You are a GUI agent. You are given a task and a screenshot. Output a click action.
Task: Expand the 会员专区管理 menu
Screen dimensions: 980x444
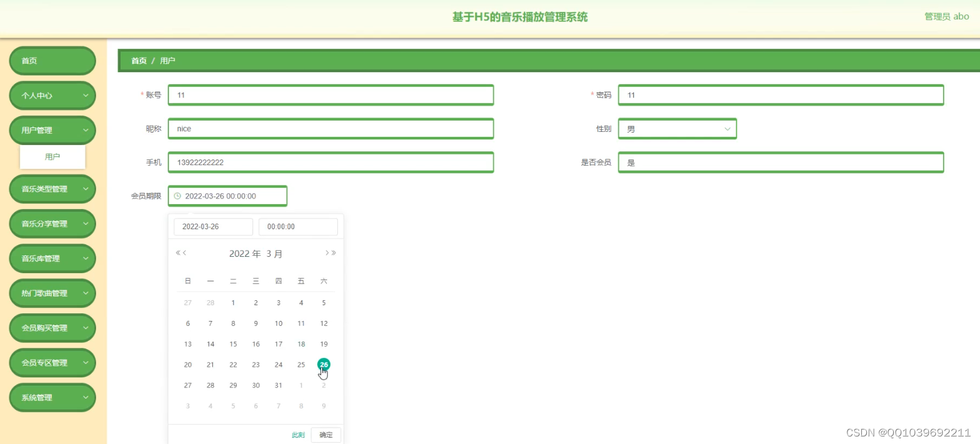pos(52,362)
